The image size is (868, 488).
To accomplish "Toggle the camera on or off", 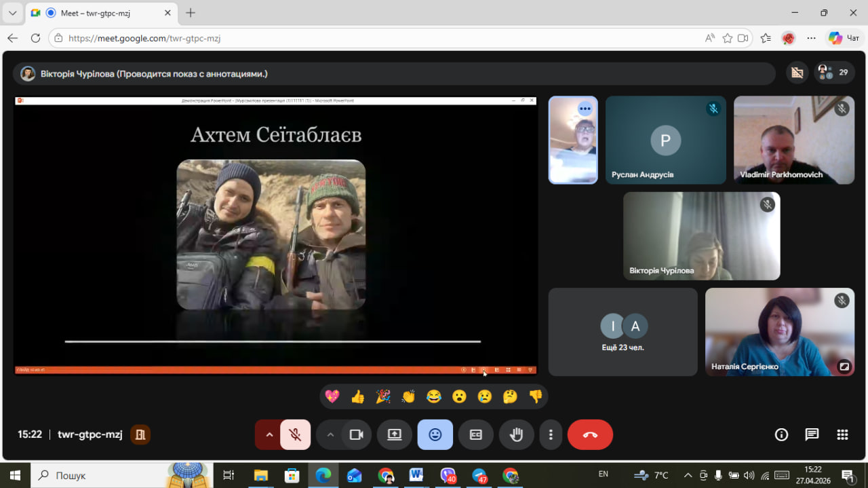I will [x=356, y=435].
